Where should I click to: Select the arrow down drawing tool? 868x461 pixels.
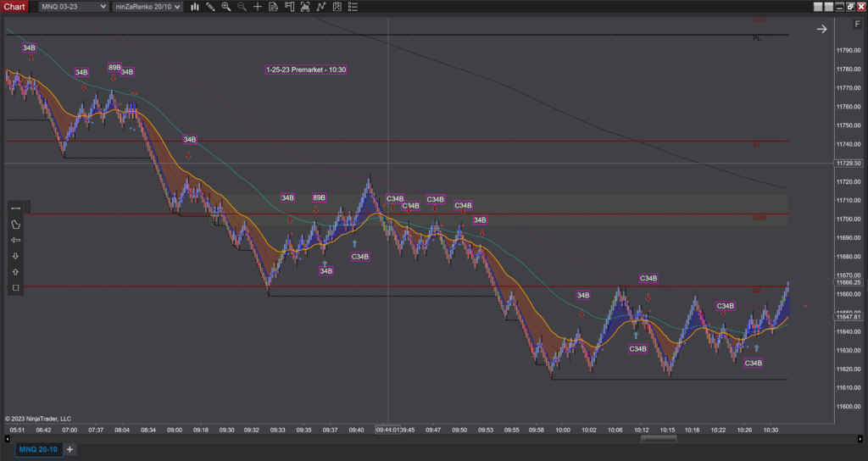pos(15,256)
